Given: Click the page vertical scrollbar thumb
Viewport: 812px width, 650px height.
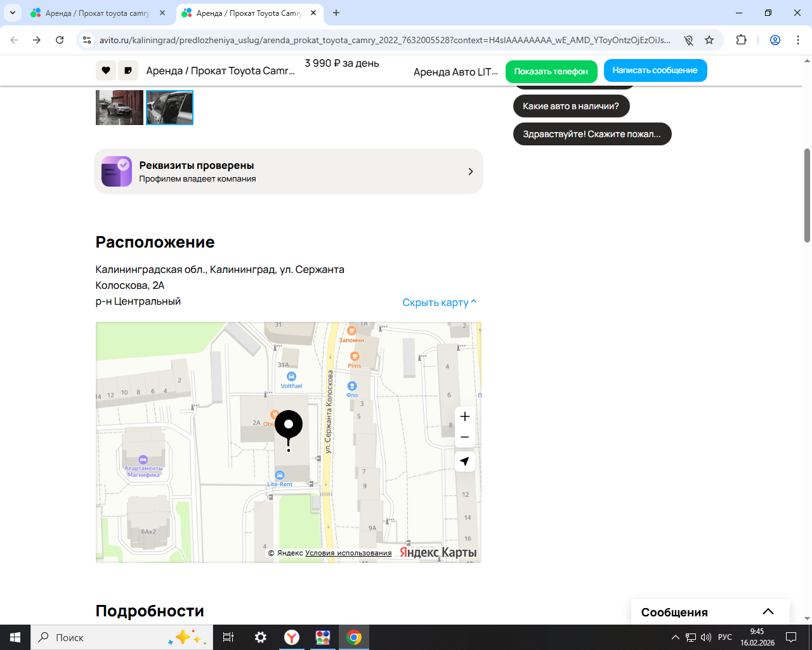Looking at the screenshot, I should click(807, 196).
